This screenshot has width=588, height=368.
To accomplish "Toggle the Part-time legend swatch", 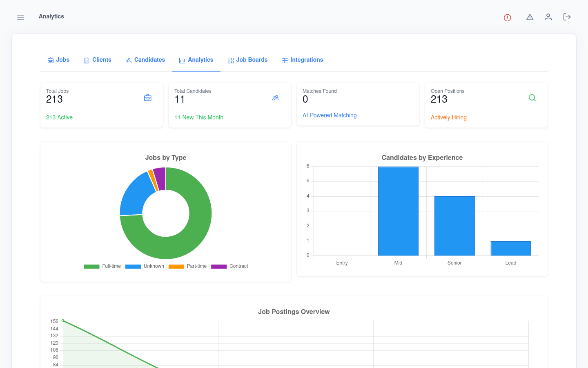I will (x=176, y=267).
